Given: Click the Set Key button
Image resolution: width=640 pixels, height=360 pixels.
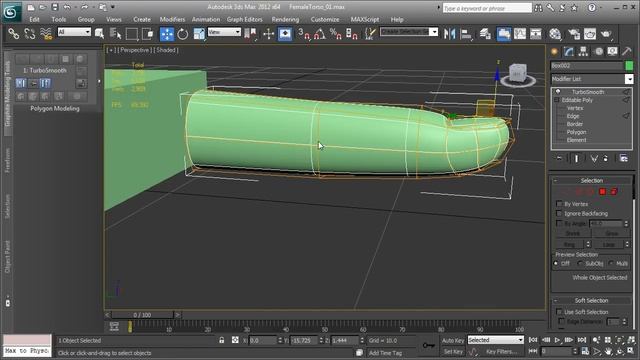Looking at the screenshot, I should tap(453, 351).
